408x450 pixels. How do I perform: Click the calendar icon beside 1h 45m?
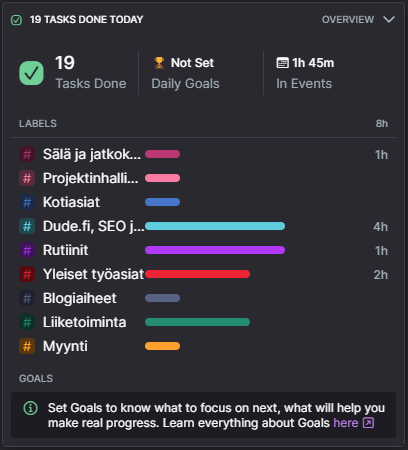click(x=282, y=63)
